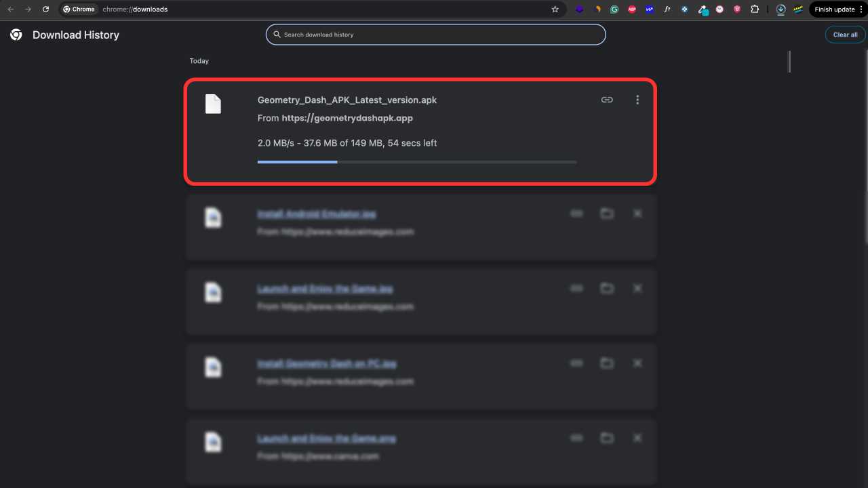The image size is (868, 488).
Task: Remove the Install Geometry Dash on PC download
Action: (637, 363)
